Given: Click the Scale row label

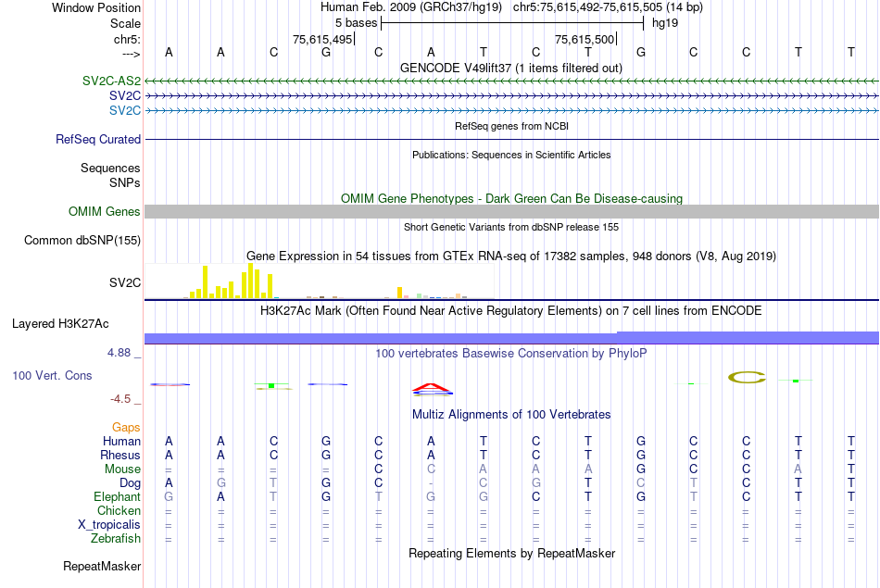Looking at the screenshot, I should click(x=126, y=23).
